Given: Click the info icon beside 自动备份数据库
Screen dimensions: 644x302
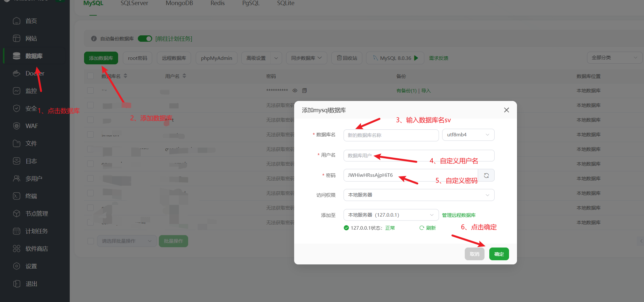Looking at the screenshot, I should point(94,39).
